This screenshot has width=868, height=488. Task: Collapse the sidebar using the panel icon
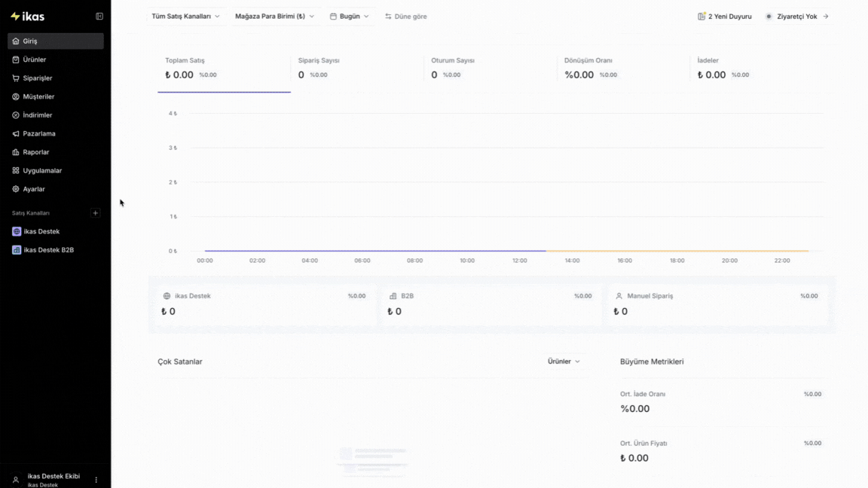click(x=99, y=16)
